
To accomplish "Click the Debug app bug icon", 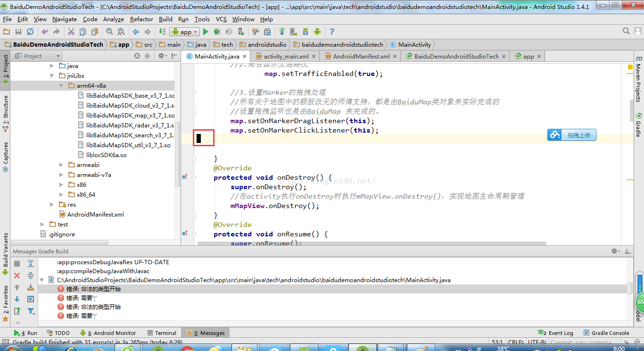I will [217, 32].
